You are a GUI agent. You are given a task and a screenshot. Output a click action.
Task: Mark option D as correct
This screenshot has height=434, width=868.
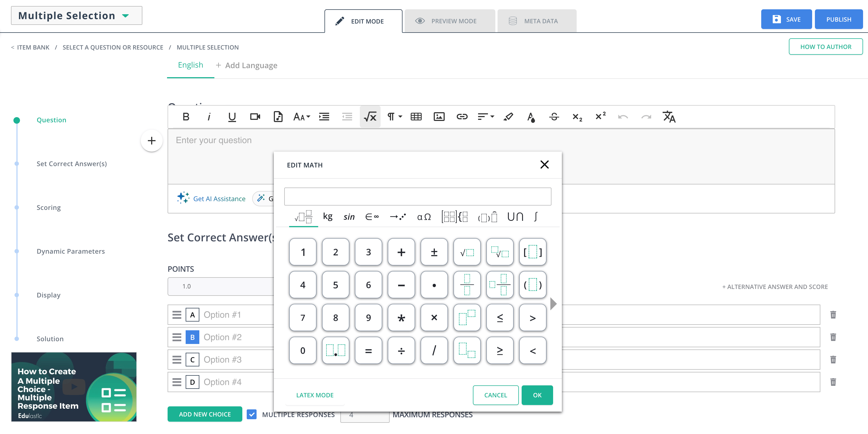(192, 382)
